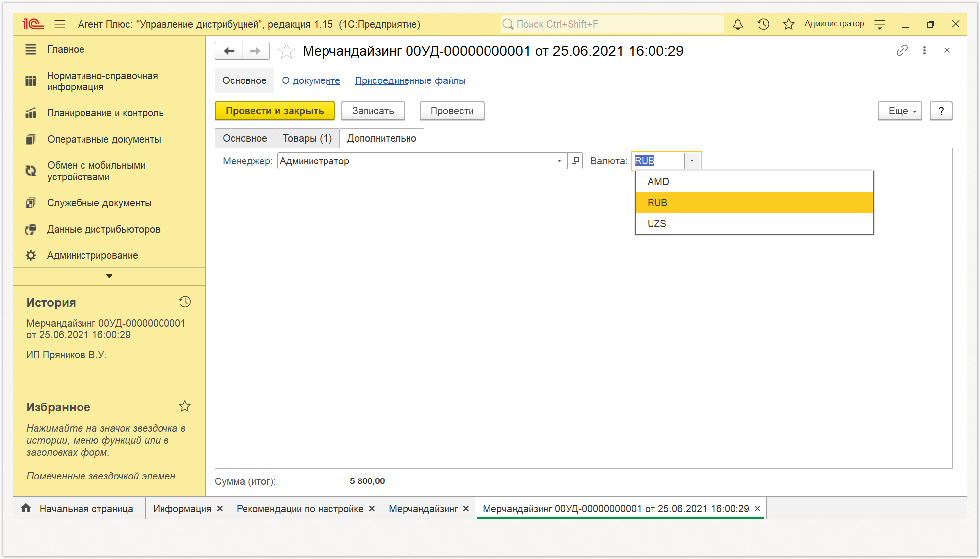Open History panel clock icon
Viewport: 980px width, 559px height.
tap(185, 302)
